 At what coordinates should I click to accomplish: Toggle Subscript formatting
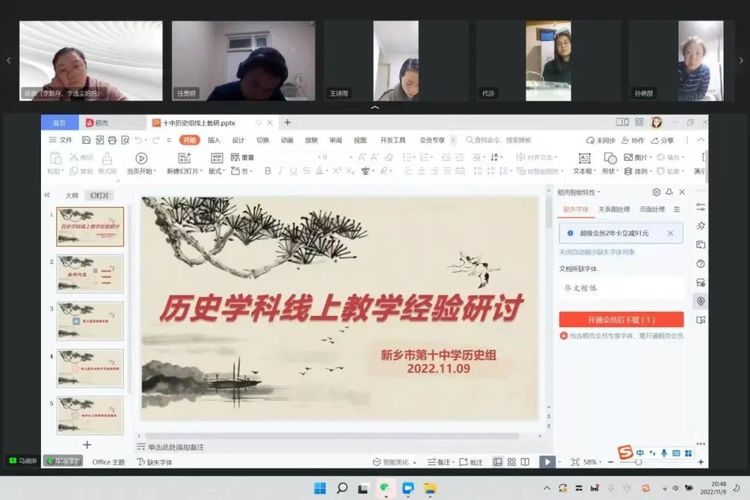[x=351, y=171]
